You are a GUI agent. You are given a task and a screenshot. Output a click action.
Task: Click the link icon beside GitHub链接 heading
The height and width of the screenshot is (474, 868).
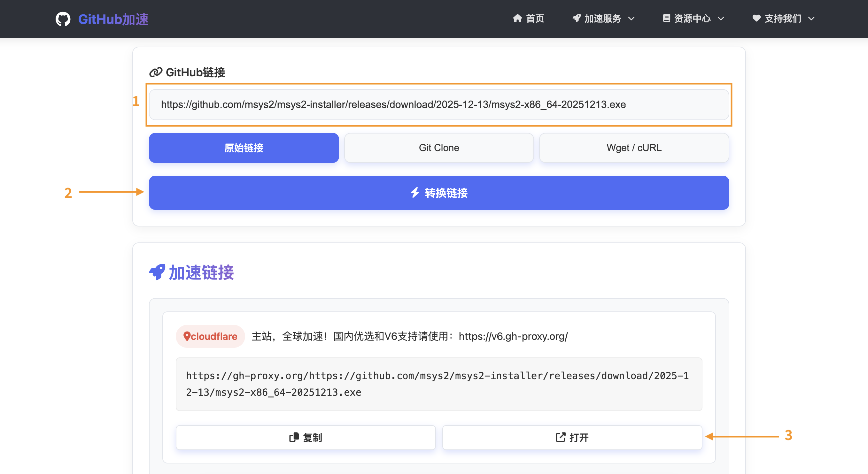[x=156, y=72]
